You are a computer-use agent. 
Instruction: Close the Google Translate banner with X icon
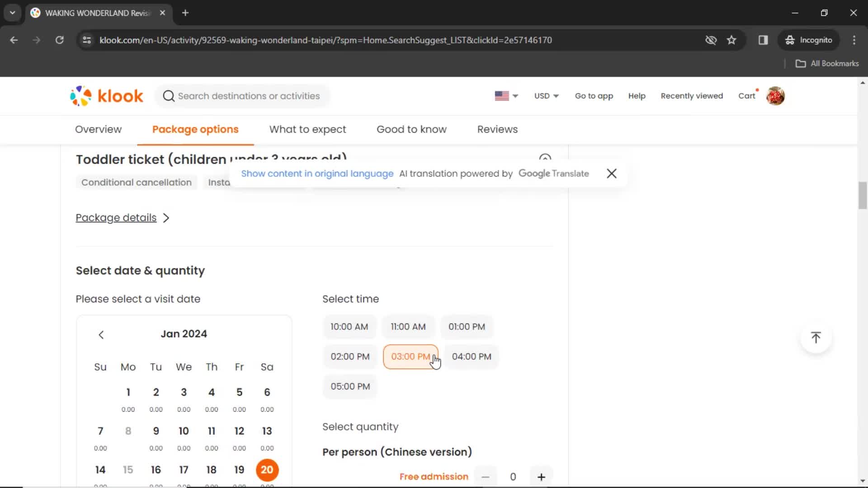[x=612, y=174]
